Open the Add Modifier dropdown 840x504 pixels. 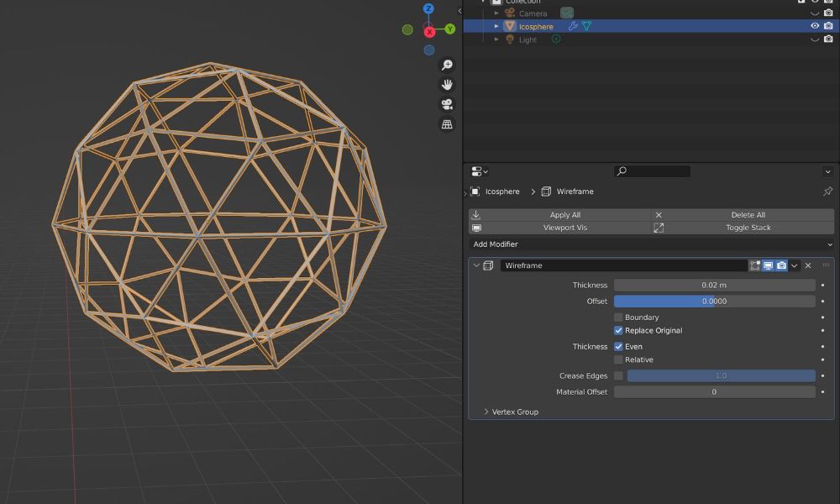coord(651,244)
